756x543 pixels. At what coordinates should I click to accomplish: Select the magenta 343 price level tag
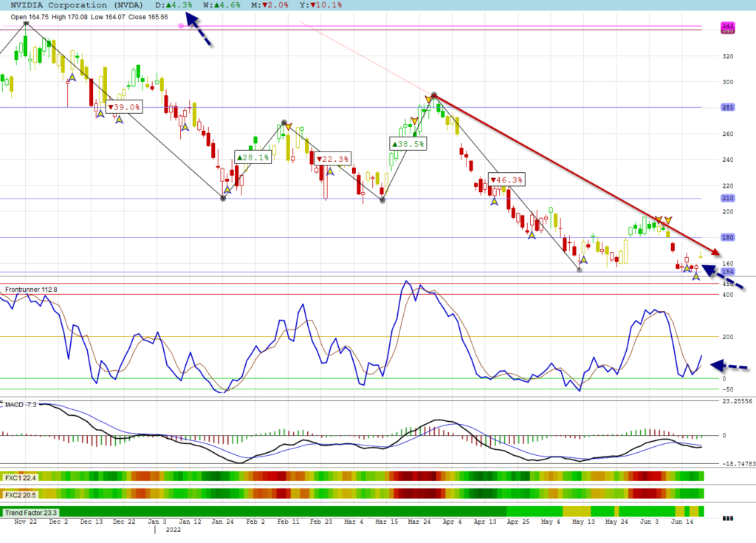(727, 25)
